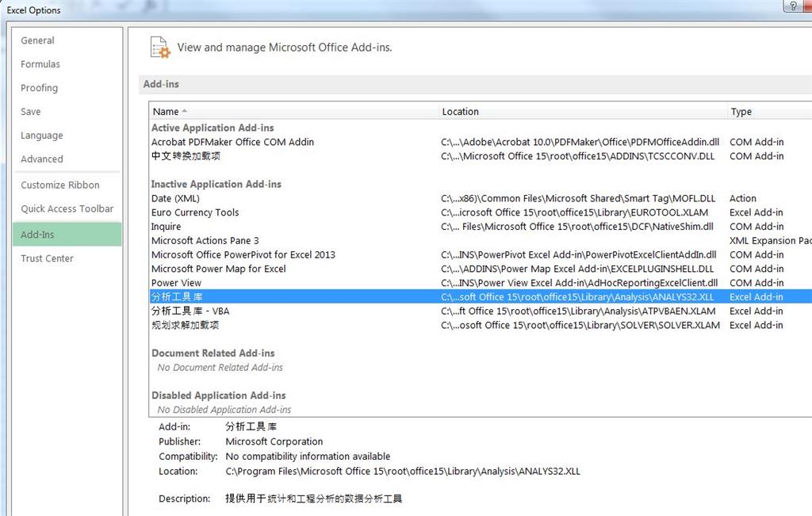Click the NativeShim.dll location path
This screenshot has height=516, width=812.
pyautogui.click(x=577, y=227)
